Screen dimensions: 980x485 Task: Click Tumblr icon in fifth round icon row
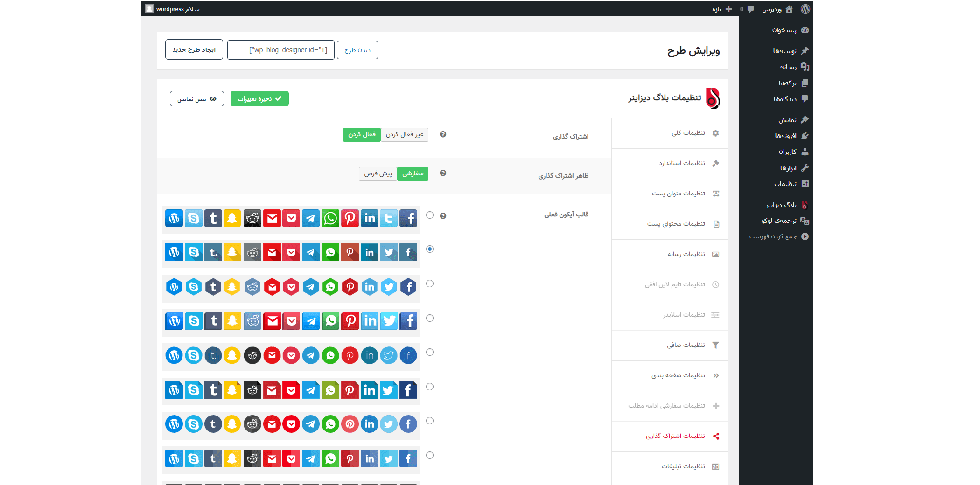tap(213, 355)
